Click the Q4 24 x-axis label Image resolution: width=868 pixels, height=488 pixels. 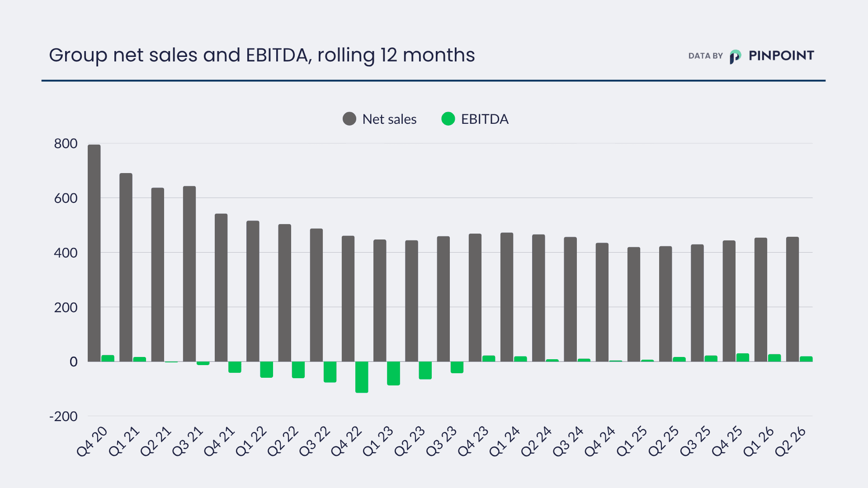(x=600, y=441)
